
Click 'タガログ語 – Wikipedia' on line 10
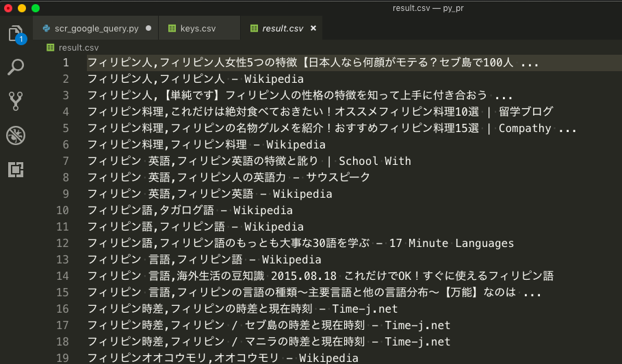click(226, 210)
